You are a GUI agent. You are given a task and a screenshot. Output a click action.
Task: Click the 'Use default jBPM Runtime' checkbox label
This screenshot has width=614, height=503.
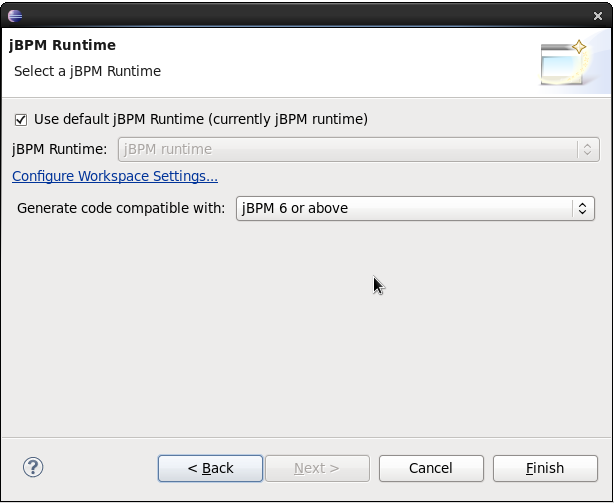click(200, 119)
